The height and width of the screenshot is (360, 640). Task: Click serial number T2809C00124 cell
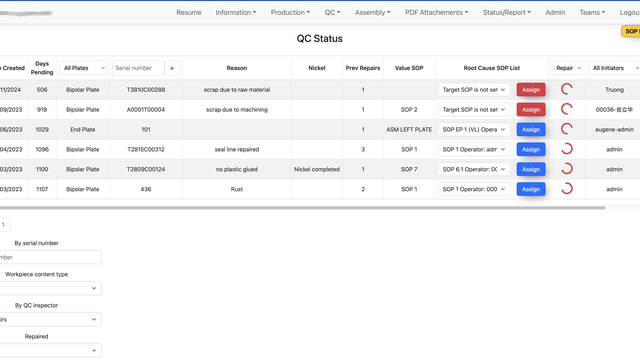[146, 169]
